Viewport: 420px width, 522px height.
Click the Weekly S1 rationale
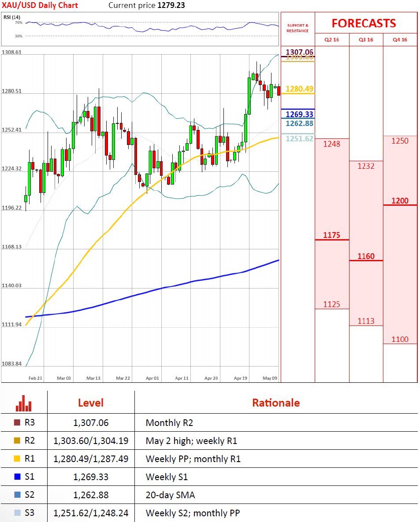(167, 477)
